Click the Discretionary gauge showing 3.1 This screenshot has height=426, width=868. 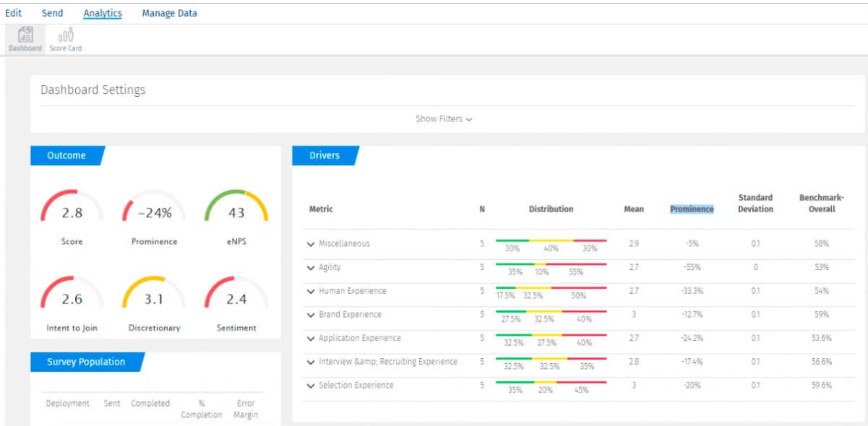coord(154,293)
